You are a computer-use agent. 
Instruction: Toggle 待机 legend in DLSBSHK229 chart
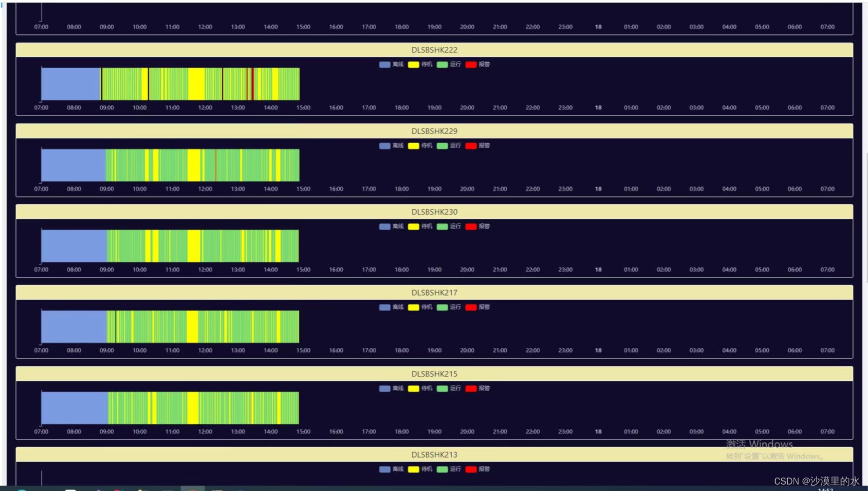coord(420,146)
